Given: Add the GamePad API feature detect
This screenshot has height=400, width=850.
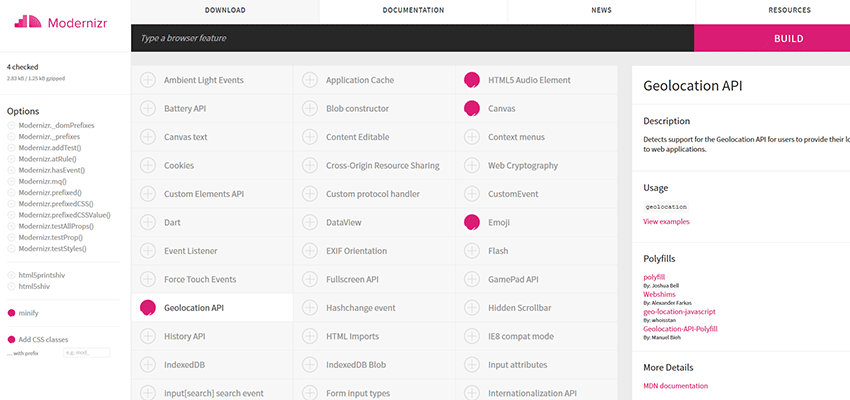Looking at the screenshot, I should pyautogui.click(x=472, y=280).
